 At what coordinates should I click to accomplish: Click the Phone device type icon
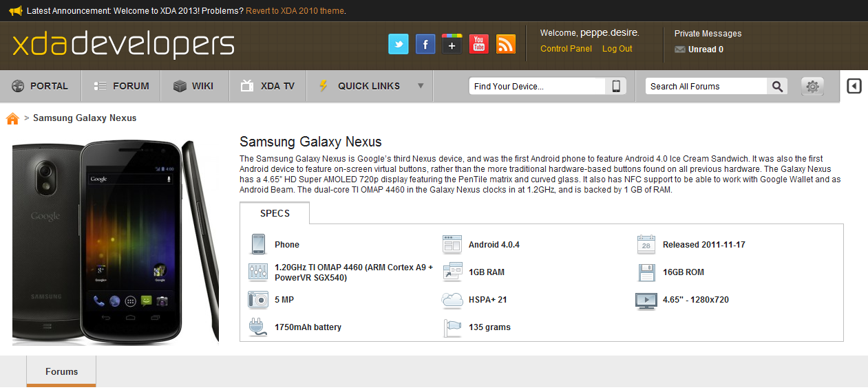coord(258,244)
